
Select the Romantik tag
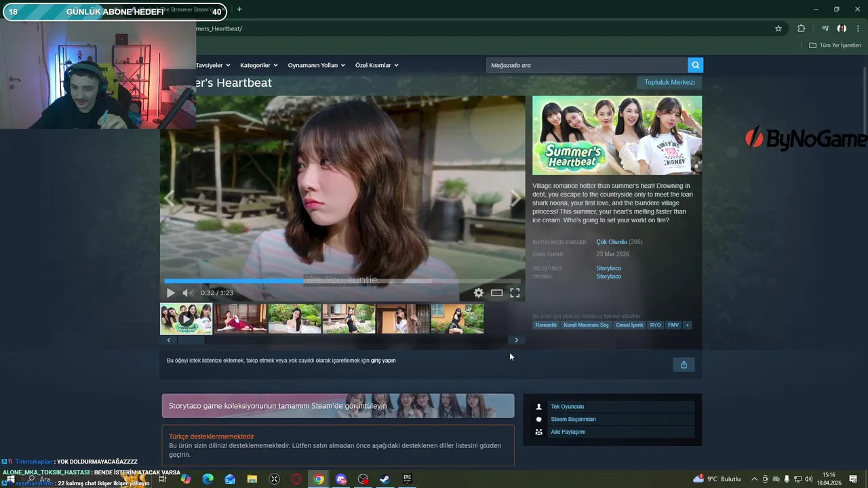[546, 325]
